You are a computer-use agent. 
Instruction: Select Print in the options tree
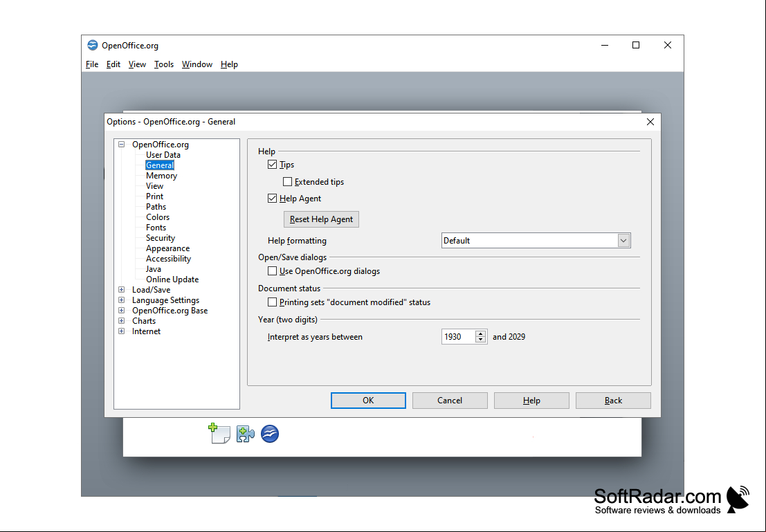(x=155, y=196)
